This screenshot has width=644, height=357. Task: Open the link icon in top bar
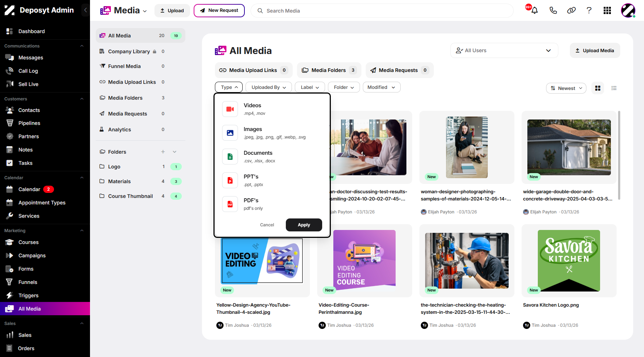coord(571,10)
